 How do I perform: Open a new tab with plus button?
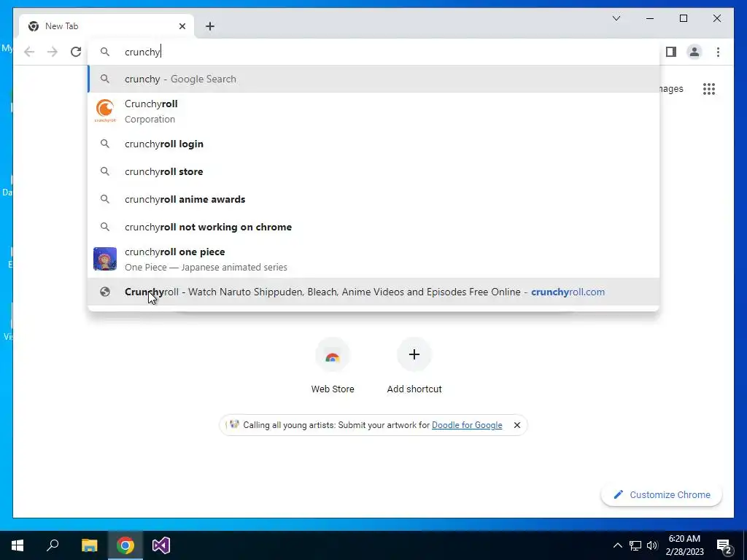(x=210, y=26)
